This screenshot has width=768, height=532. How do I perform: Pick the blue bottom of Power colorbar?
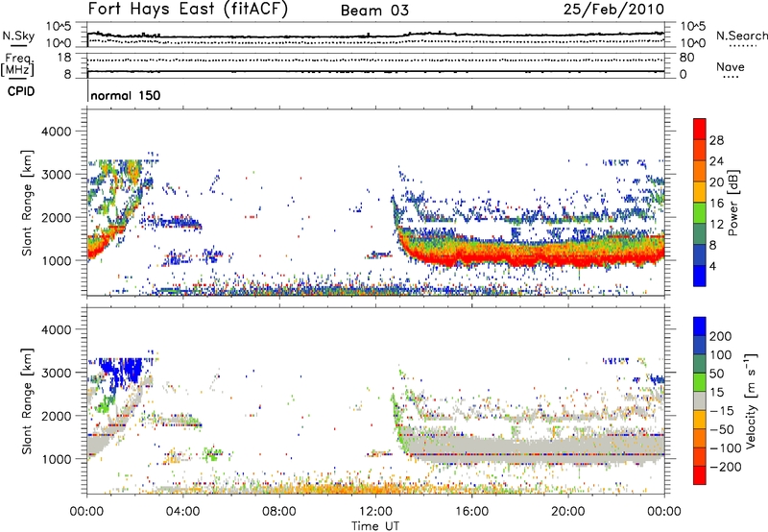tap(700, 276)
